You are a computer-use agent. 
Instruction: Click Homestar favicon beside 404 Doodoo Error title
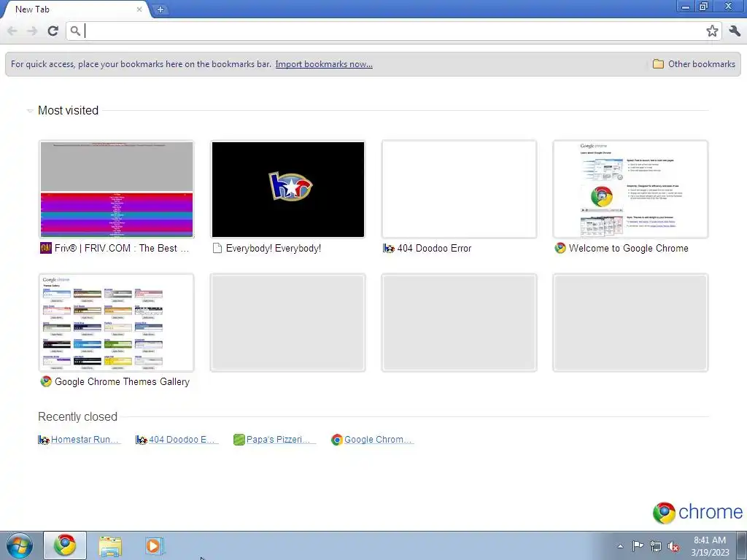[x=389, y=248]
